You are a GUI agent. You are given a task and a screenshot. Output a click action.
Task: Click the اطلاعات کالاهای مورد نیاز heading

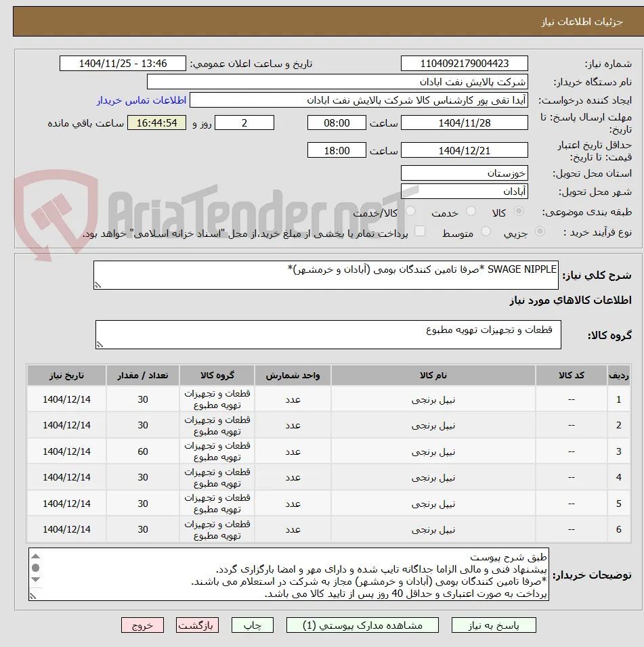click(570, 300)
